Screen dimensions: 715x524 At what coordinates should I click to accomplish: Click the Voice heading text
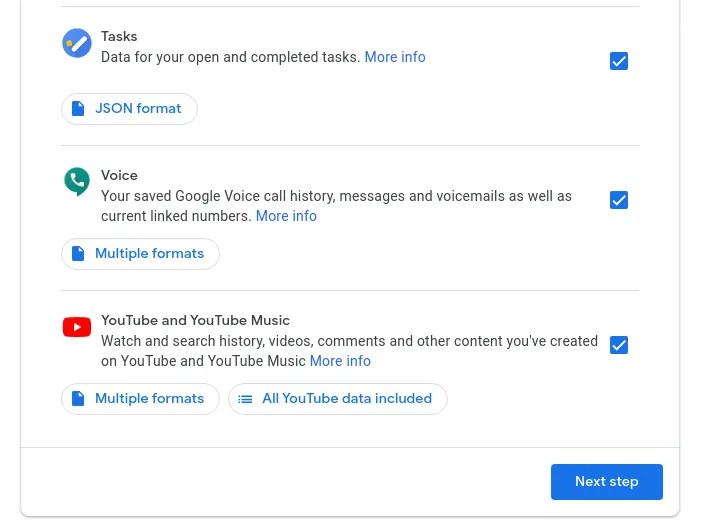119,175
